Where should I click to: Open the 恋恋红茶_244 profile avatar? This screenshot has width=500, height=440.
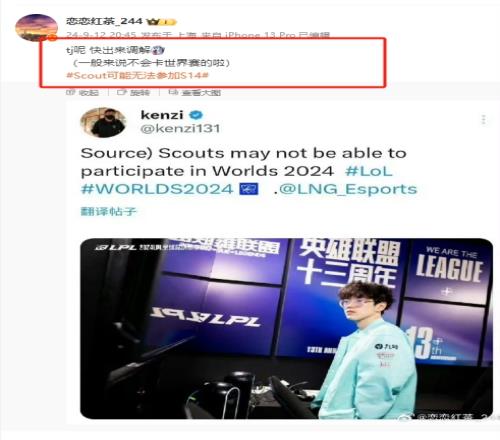[37, 27]
